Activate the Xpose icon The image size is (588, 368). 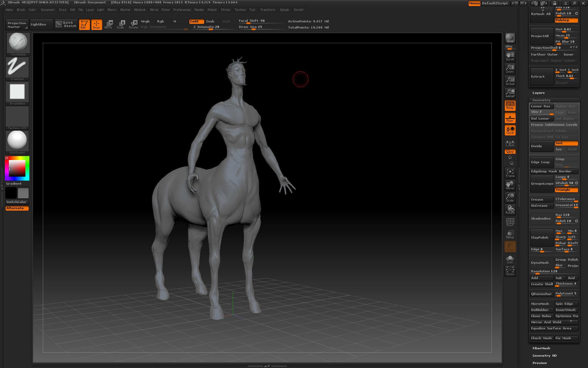tap(510, 271)
